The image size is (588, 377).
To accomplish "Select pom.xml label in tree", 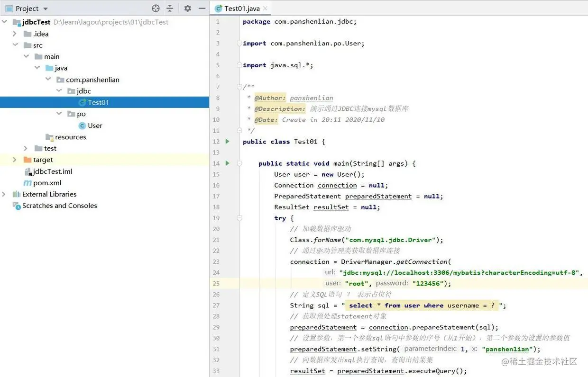I will click(x=47, y=183).
